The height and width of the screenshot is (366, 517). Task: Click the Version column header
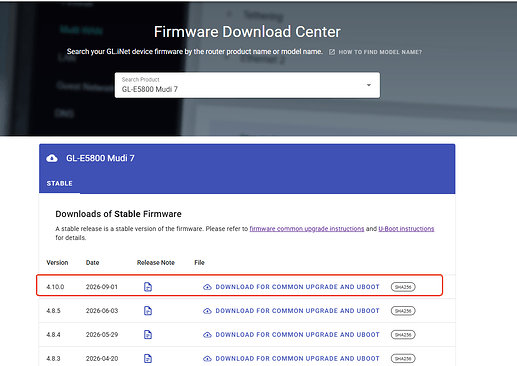pos(57,263)
